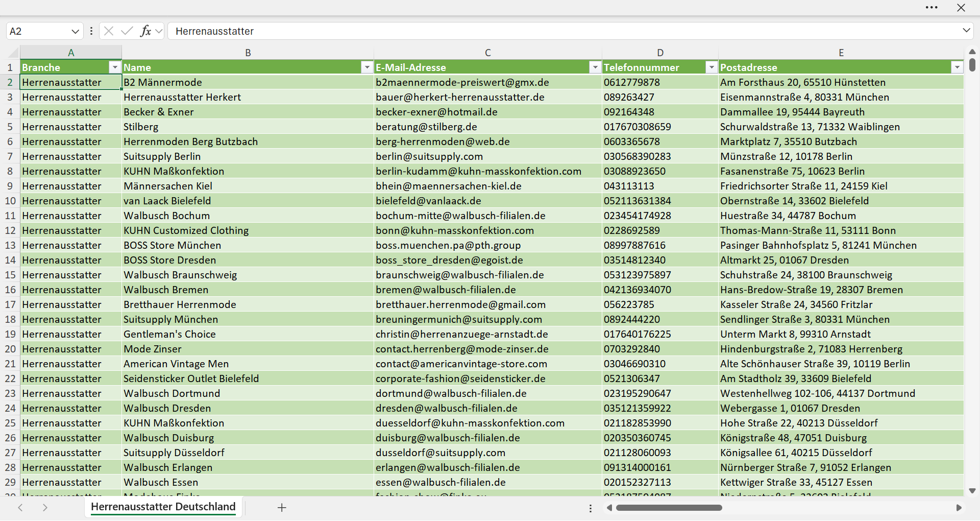Expand the Name Box dropdown arrow
The width and height of the screenshot is (980, 521).
coord(76,32)
